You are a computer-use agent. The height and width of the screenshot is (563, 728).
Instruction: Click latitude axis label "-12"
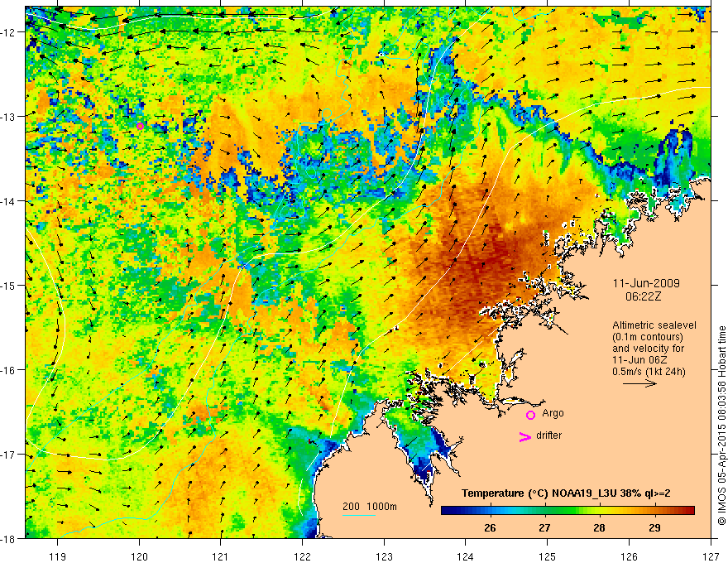(x=9, y=32)
